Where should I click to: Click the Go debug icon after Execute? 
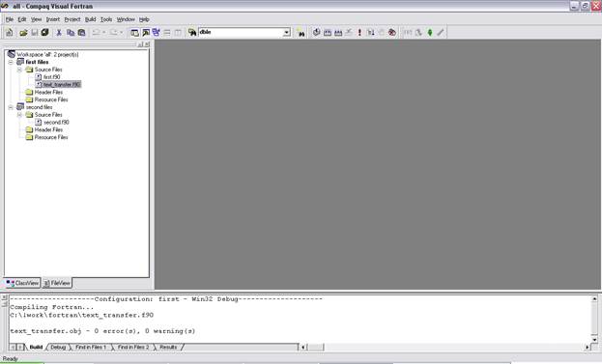coord(370,33)
